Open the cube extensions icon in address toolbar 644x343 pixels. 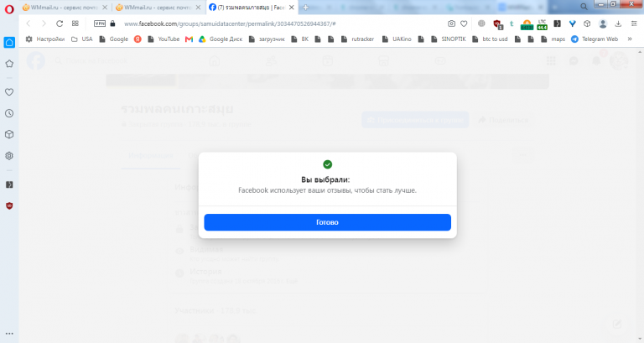[587, 23]
